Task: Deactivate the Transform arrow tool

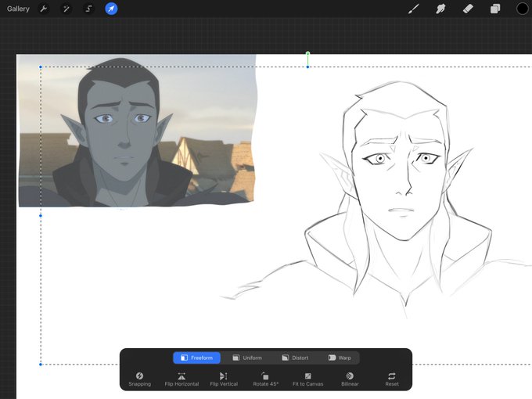Action: pyautogui.click(x=111, y=9)
